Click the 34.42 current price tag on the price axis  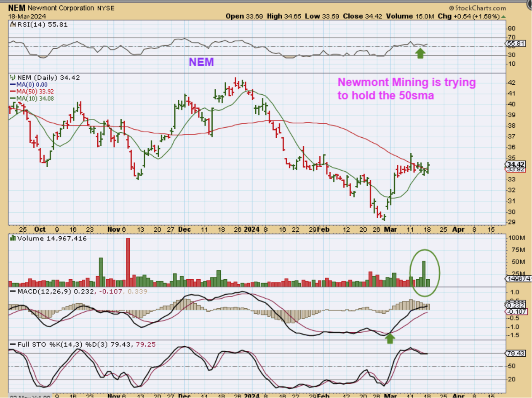pyautogui.click(x=515, y=164)
